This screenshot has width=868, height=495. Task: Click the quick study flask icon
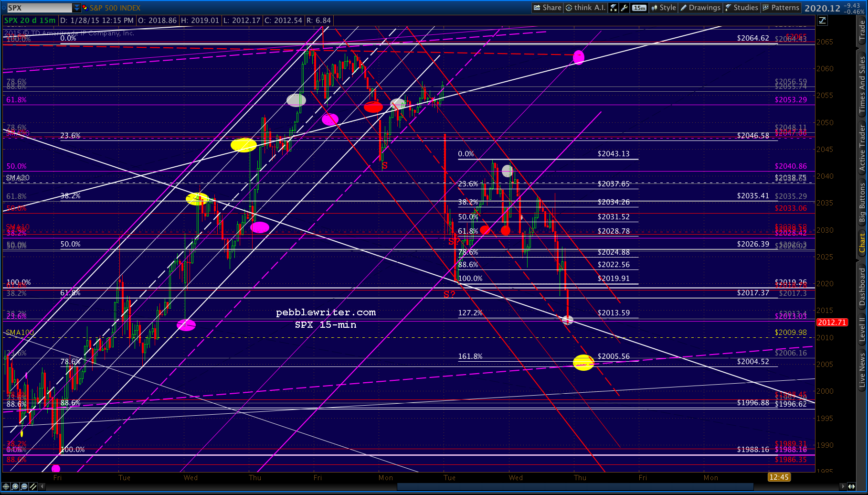[614, 8]
